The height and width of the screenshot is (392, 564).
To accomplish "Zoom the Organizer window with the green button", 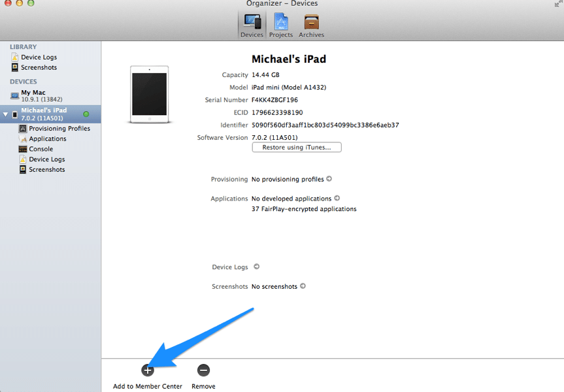I will [31, 3].
